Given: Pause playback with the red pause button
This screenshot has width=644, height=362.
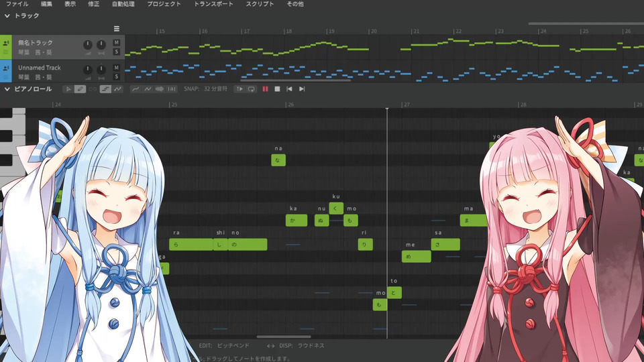Looking at the screenshot, I should pos(266,89).
